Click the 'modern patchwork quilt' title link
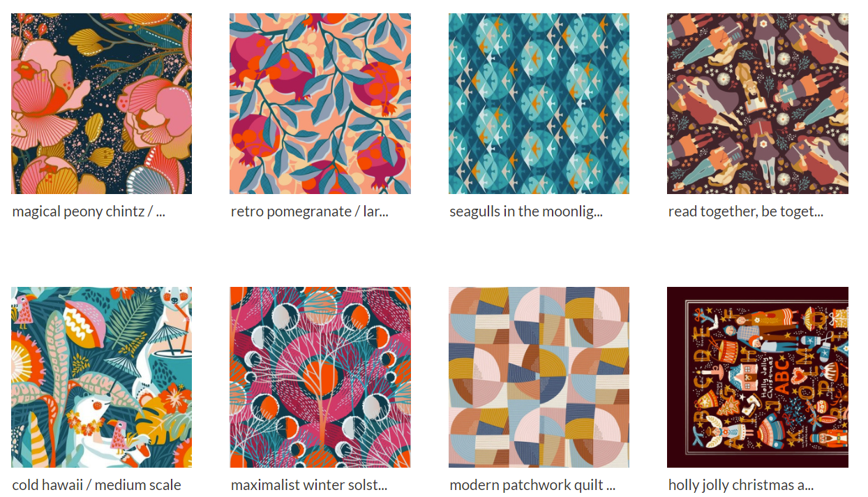Screen dimensions: 868x497 coord(532,485)
